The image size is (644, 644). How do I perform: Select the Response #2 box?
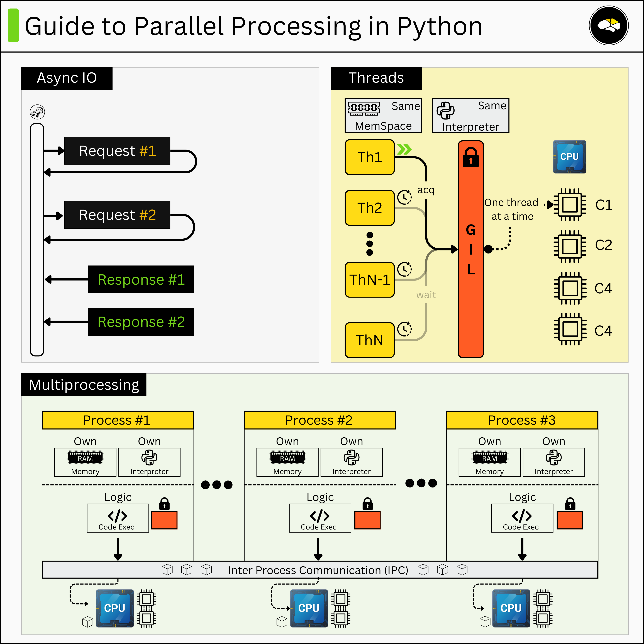(141, 322)
